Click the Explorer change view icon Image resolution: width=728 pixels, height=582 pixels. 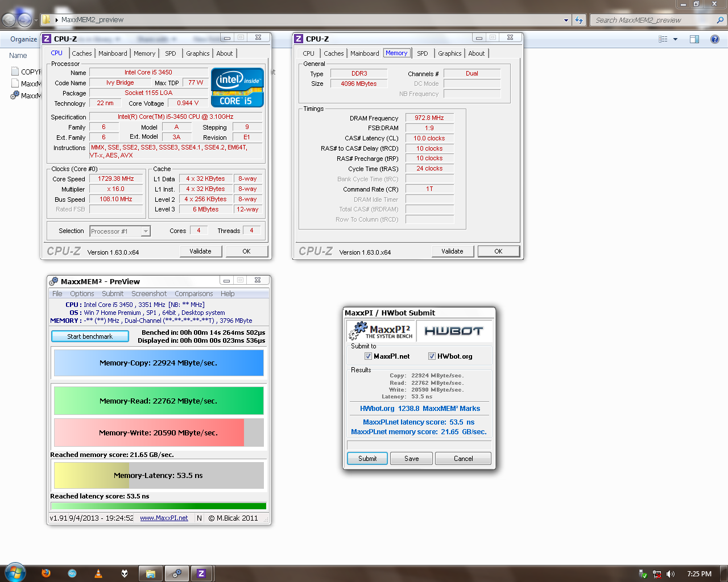pyautogui.click(x=663, y=39)
